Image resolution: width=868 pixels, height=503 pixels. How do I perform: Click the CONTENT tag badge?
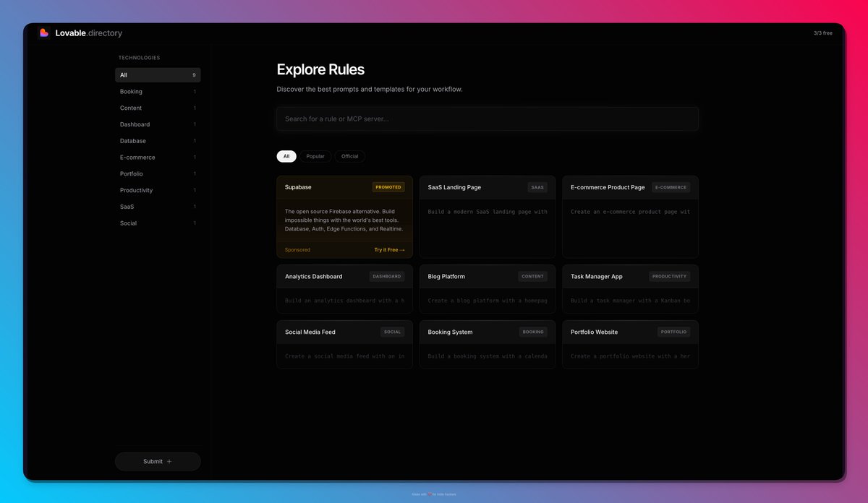coord(533,276)
